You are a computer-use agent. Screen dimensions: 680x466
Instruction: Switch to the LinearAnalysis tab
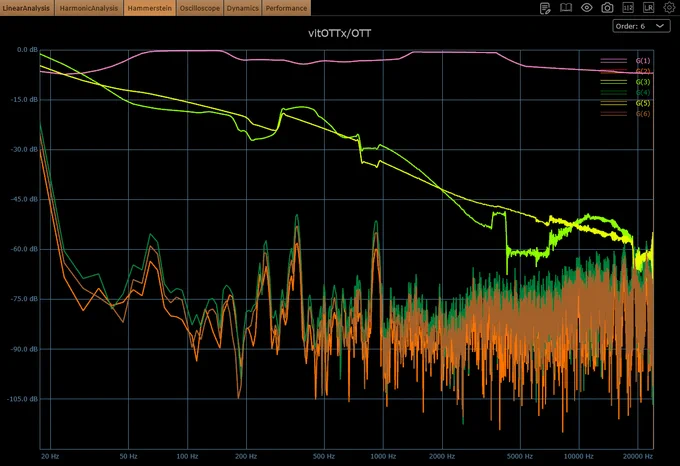[26, 8]
